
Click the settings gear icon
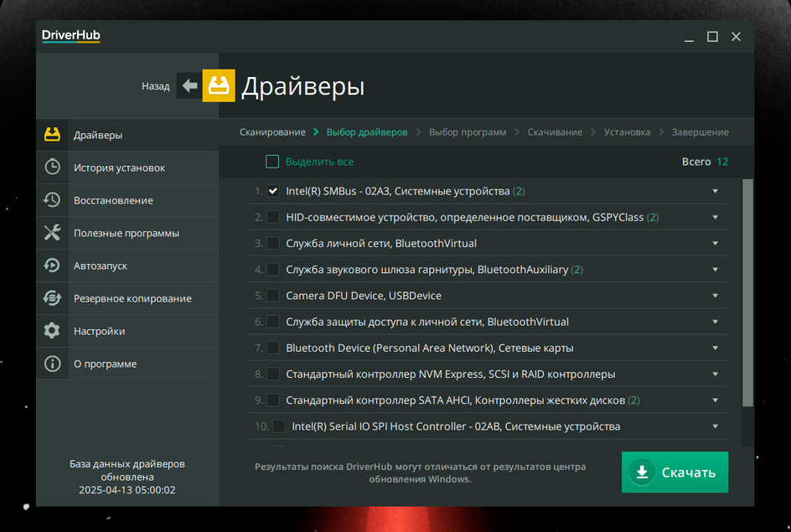tap(52, 331)
